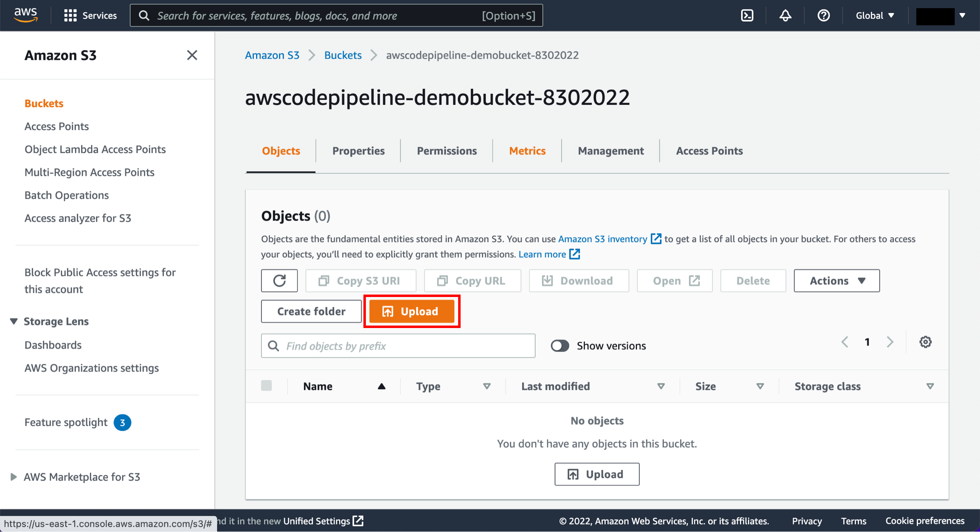This screenshot has width=980, height=532.
Task: Click Amazon S3 breadcrumb link
Action: (x=272, y=55)
